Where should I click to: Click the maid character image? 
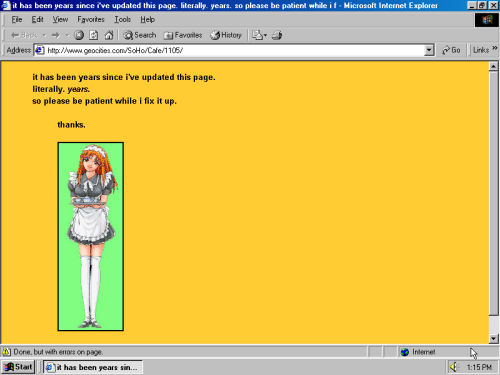coord(91,236)
